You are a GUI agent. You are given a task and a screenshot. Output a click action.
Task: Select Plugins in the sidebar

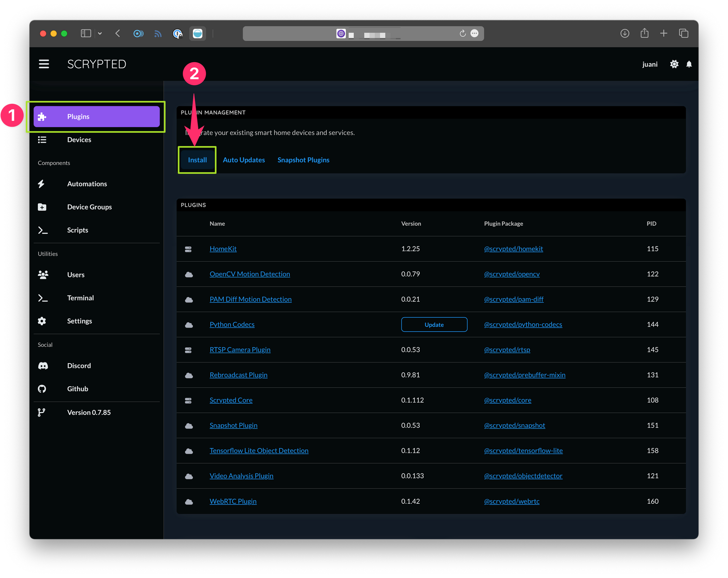(96, 116)
